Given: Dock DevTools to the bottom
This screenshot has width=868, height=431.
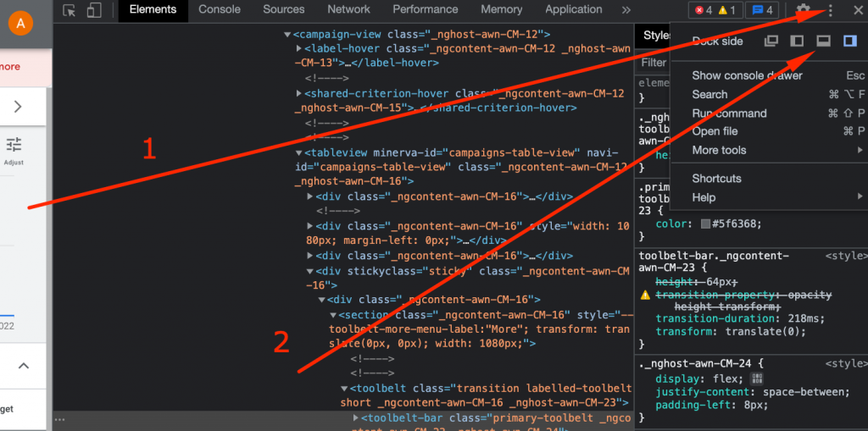Looking at the screenshot, I should [x=824, y=41].
